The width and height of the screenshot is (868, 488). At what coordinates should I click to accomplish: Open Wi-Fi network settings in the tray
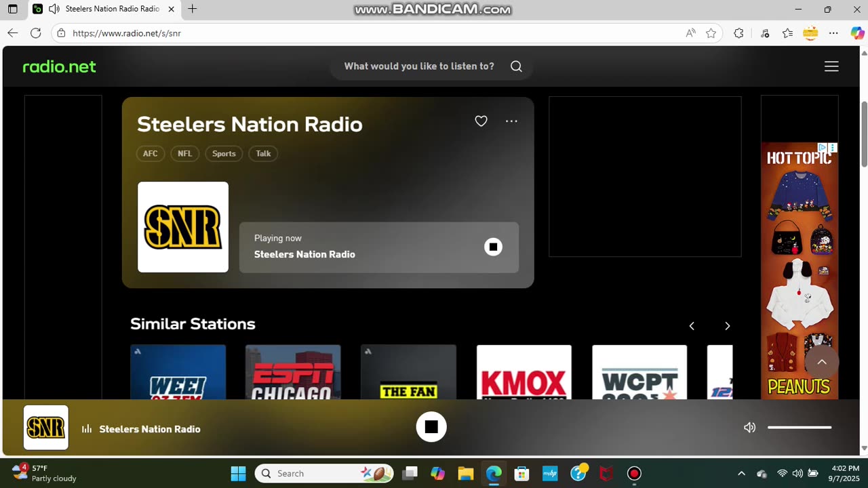coord(782,473)
